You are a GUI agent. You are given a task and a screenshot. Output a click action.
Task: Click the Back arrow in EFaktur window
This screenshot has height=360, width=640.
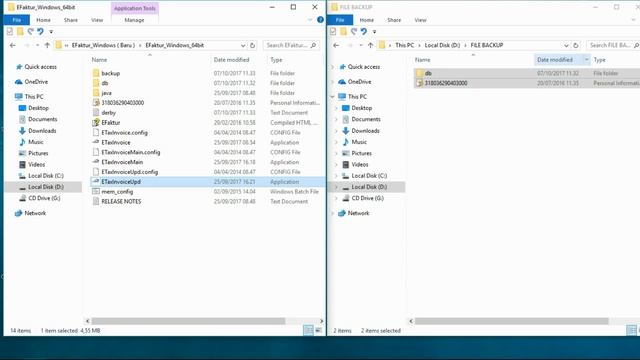(13, 45)
